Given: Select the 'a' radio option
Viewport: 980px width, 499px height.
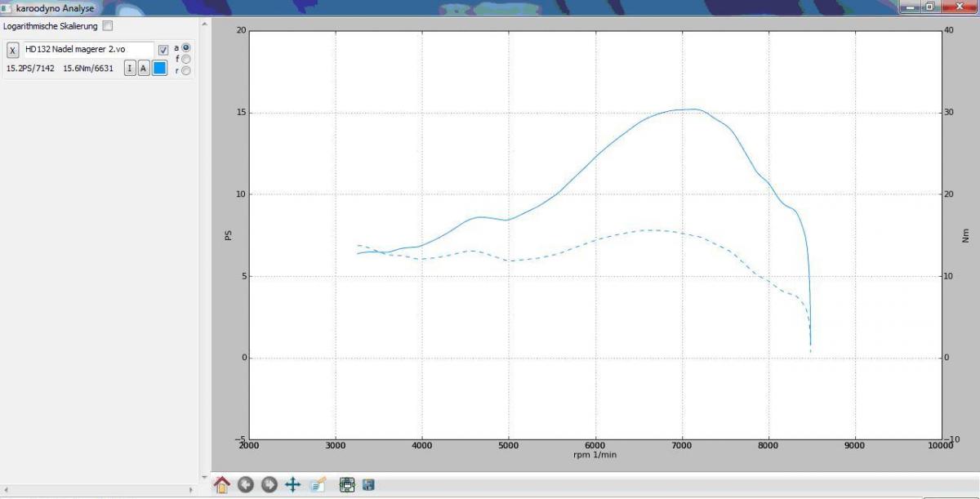Looking at the screenshot, I should click(x=186, y=48).
